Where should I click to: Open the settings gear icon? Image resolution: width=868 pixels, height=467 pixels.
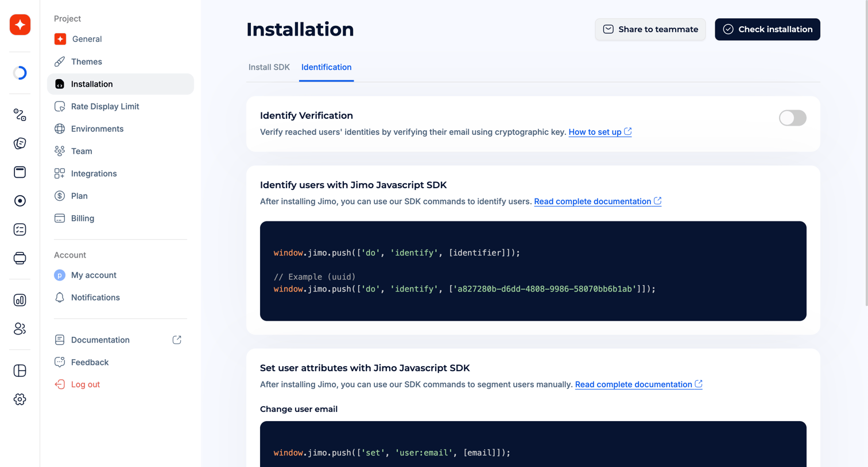tap(20, 399)
